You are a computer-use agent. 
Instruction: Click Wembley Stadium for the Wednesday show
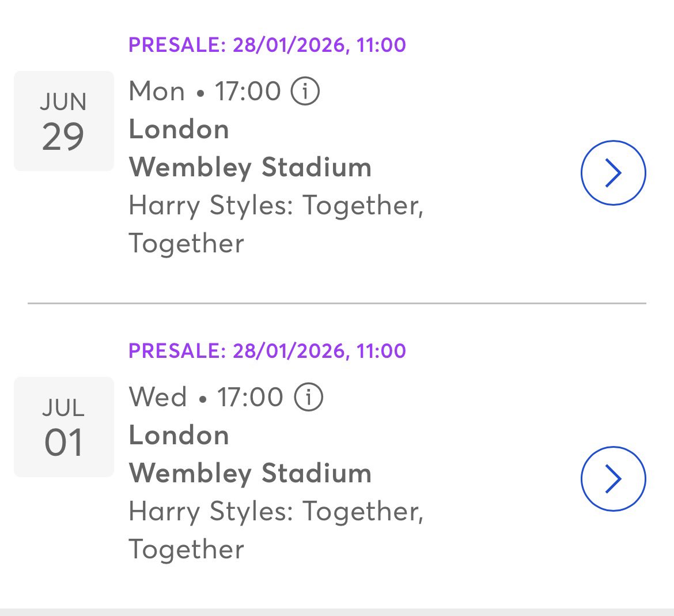[250, 474]
